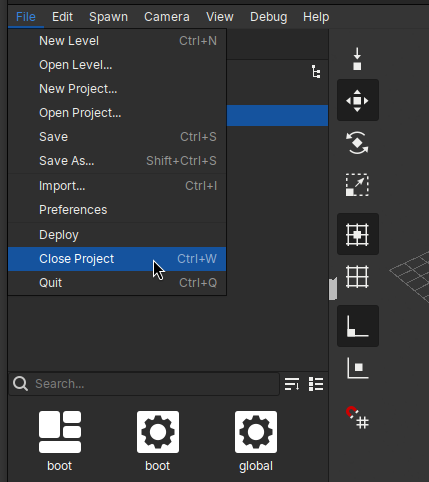This screenshot has height=482, width=429.
Task: Toggle the magnet grid snap icon
Action: (357, 417)
